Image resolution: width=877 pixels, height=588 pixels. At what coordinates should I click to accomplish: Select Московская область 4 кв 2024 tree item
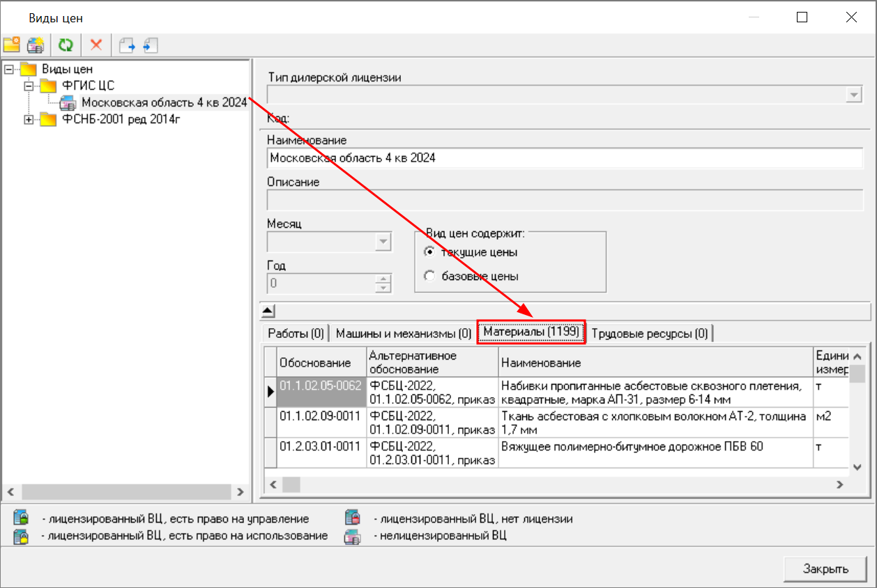[164, 102]
